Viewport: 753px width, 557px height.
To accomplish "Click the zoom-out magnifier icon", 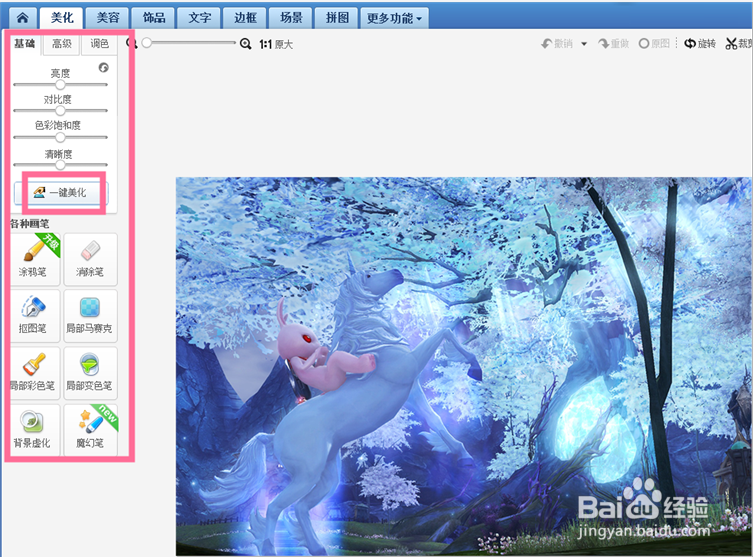I will [131, 44].
